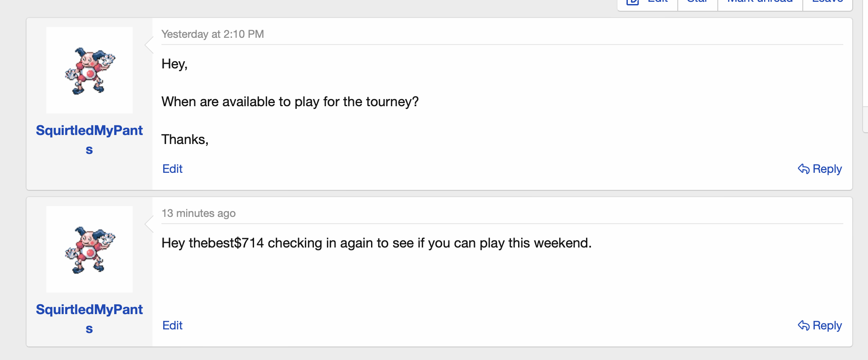The height and width of the screenshot is (360, 868).
Task: Reply to the message from yesterday at 2:10 PM
Action: click(827, 169)
